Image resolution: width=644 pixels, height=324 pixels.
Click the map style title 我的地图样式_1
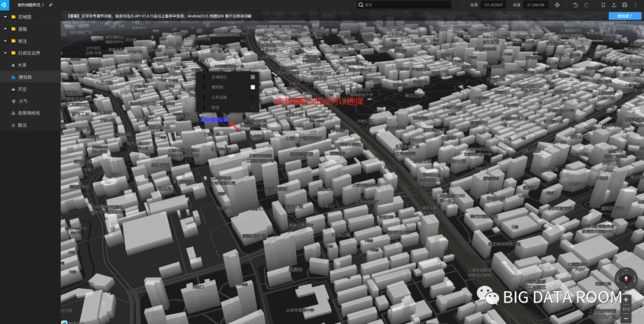tap(30, 5)
